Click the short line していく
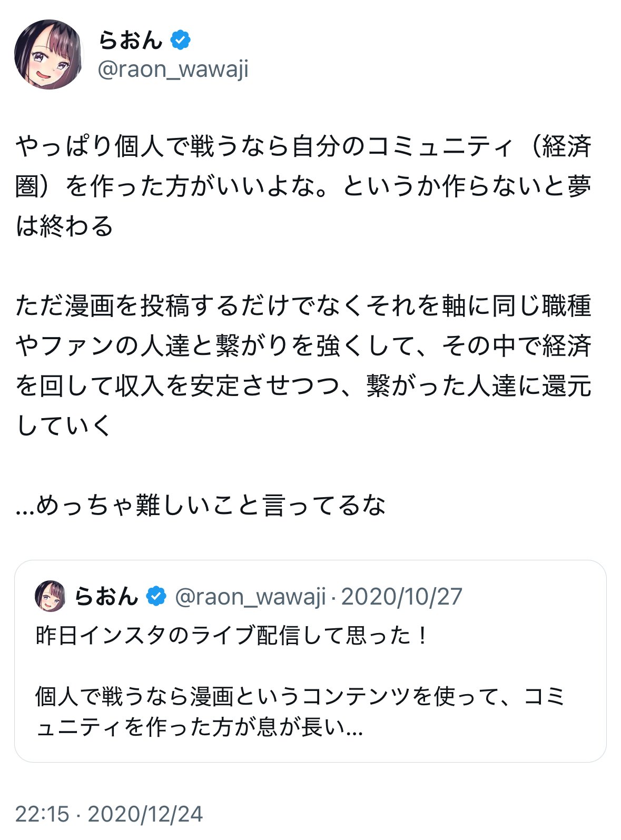621x840 pixels. click(x=64, y=426)
